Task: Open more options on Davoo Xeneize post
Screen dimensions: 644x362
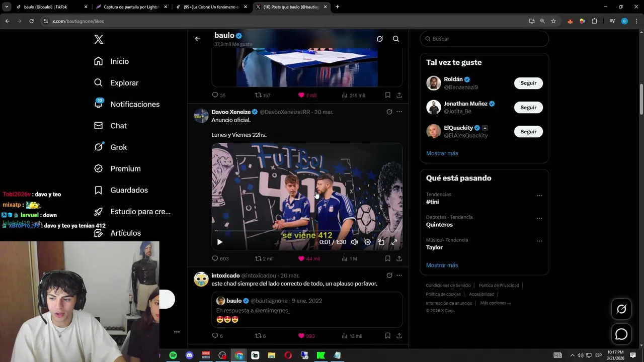Action: [x=399, y=112]
